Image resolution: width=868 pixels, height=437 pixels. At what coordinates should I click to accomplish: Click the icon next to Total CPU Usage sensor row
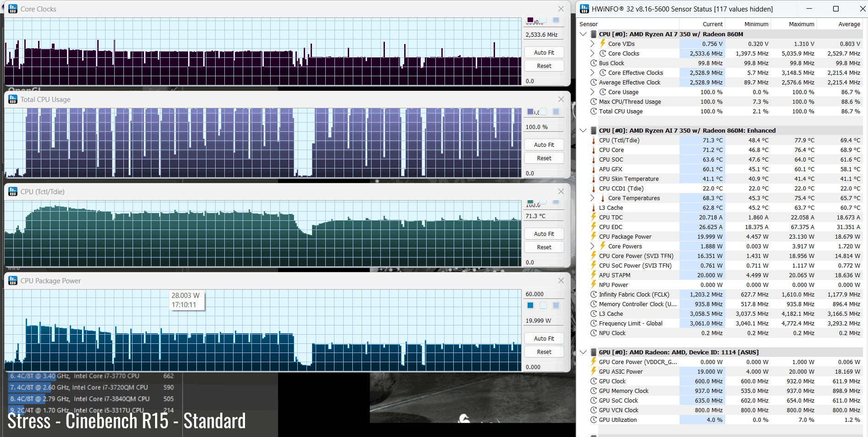coord(594,111)
